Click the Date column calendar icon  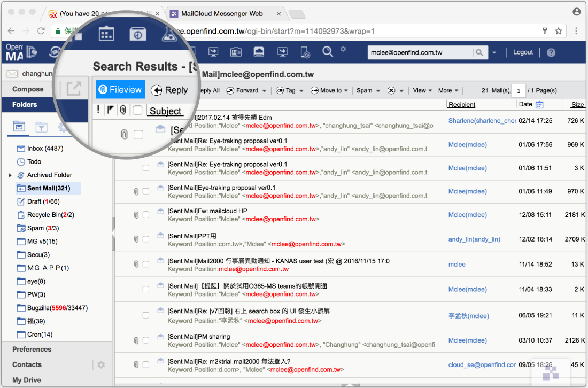(539, 105)
